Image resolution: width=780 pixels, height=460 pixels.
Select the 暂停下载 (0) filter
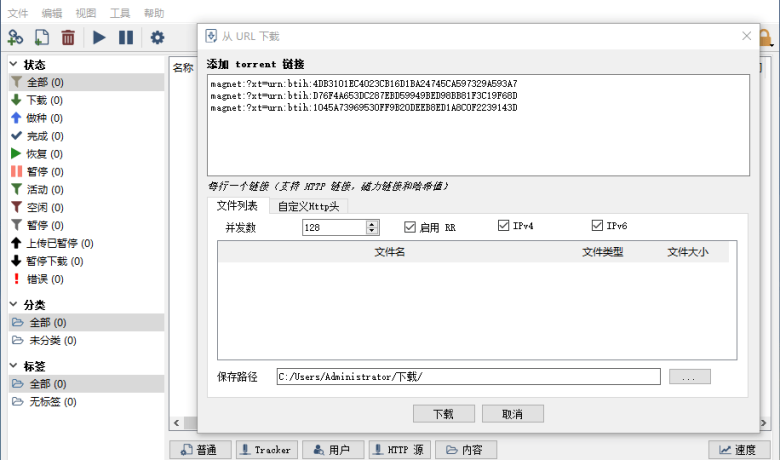click(x=87, y=261)
